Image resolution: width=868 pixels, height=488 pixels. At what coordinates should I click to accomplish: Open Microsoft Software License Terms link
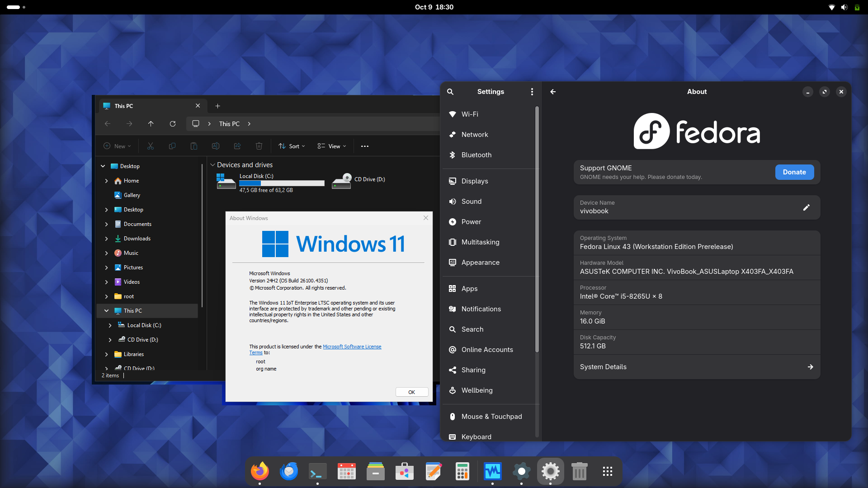pos(352,347)
